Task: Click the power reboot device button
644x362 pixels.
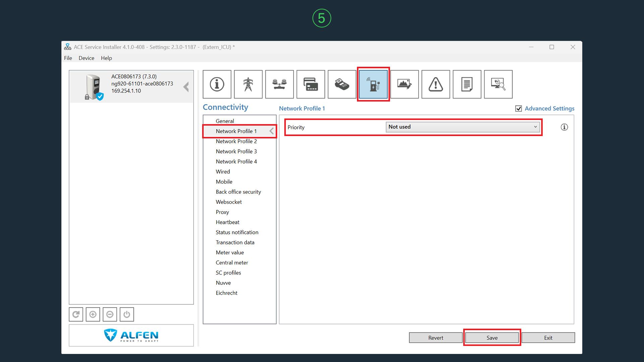Action: pos(127,314)
